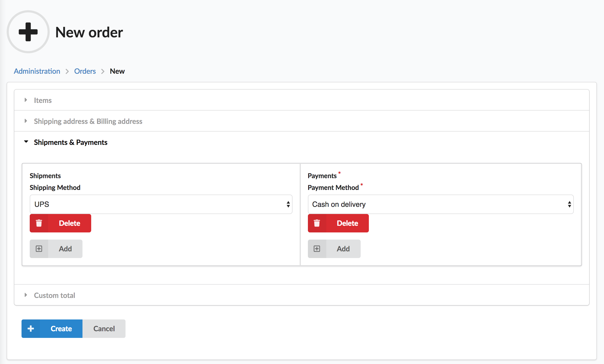Click the add icon under Payments
Image resolution: width=604 pixels, height=364 pixels.
click(x=317, y=249)
